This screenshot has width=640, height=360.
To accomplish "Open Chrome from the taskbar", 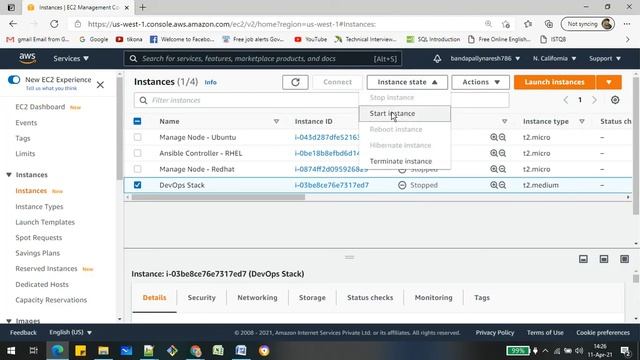I will 196,351.
